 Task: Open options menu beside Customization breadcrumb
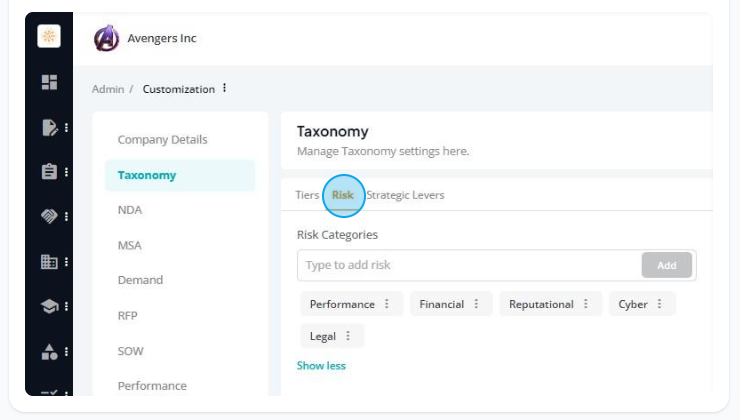[225, 88]
